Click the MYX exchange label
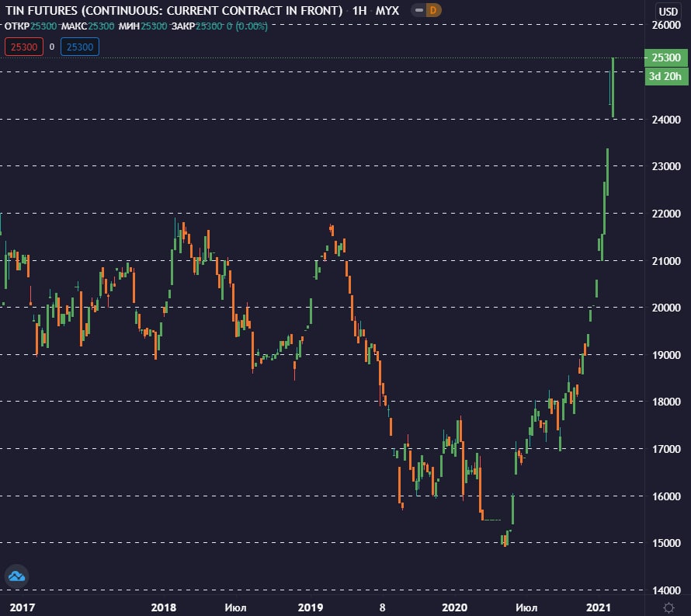Screen dimensions: 691x616 pos(387,10)
